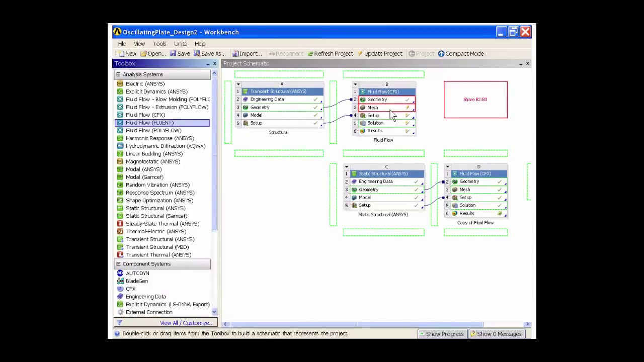Click Engineering Data component entry
644x362 pixels.
(x=146, y=297)
